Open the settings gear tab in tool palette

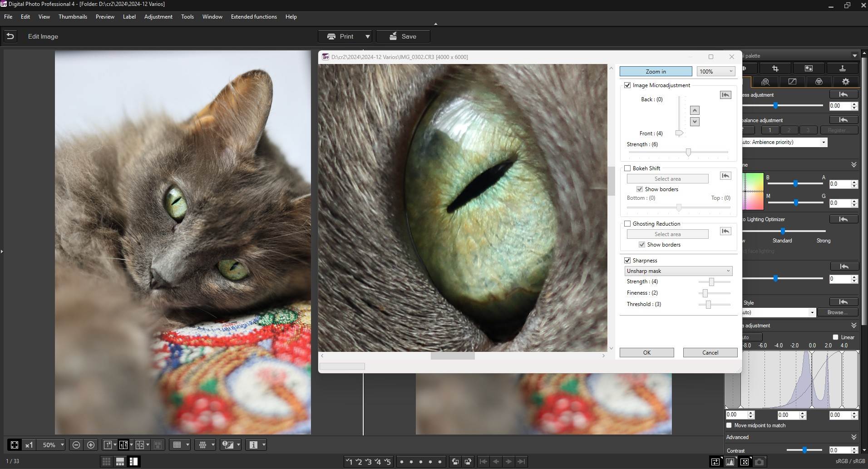tap(845, 82)
